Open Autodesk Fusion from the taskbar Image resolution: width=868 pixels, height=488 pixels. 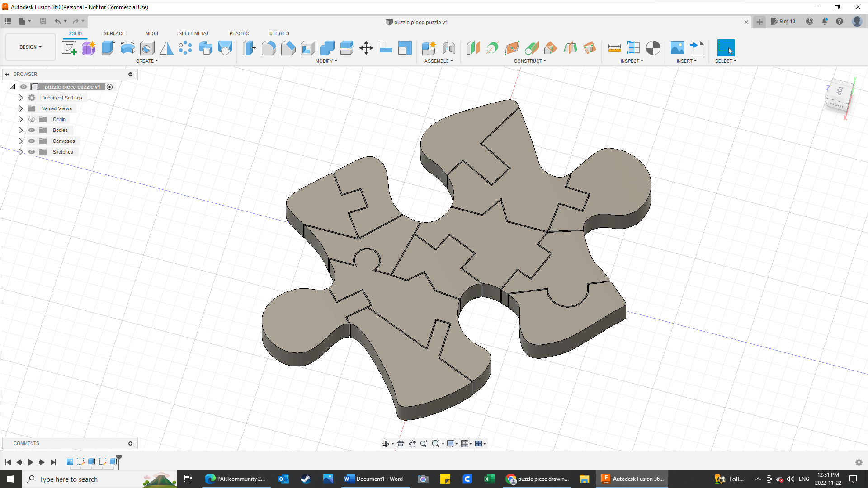[x=632, y=479]
